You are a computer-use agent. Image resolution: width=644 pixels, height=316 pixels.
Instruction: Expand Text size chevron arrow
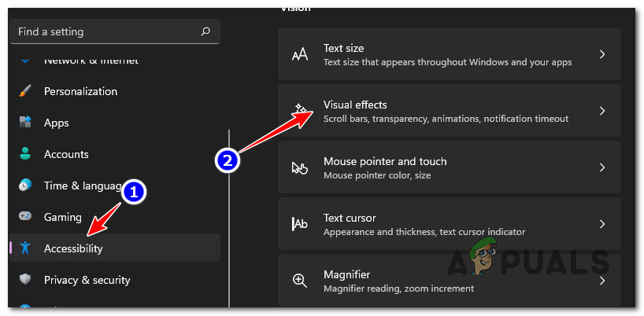602,54
